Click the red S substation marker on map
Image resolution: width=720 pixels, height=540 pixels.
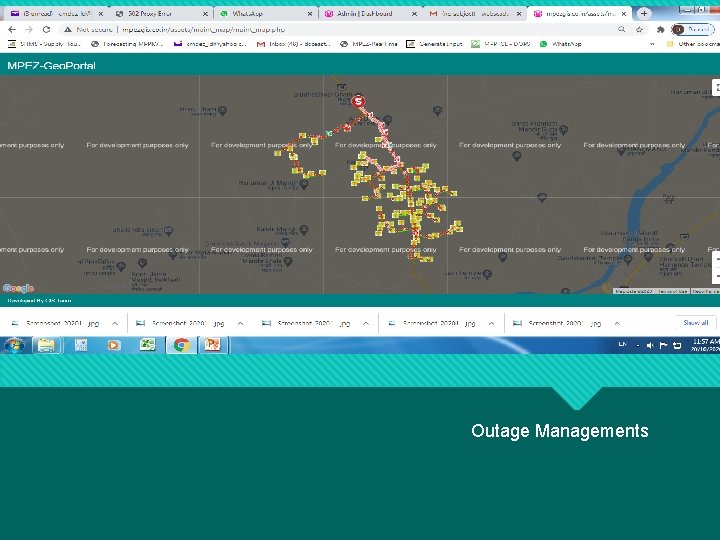(359, 101)
